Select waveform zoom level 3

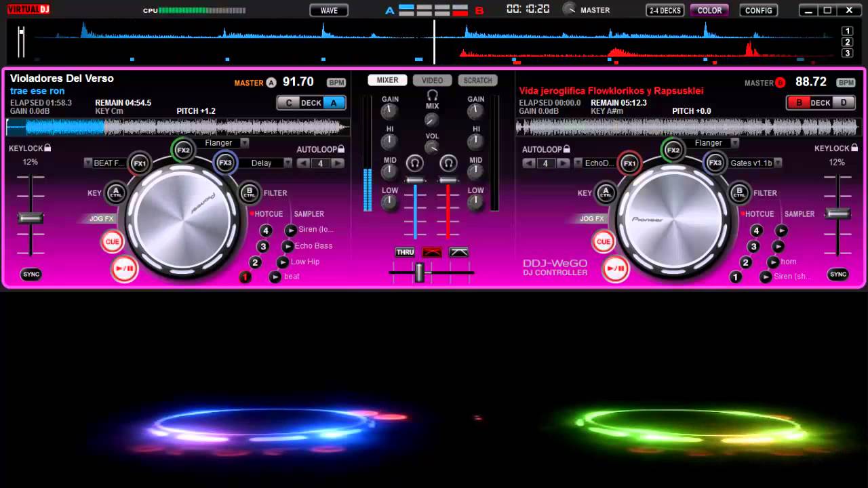point(847,53)
